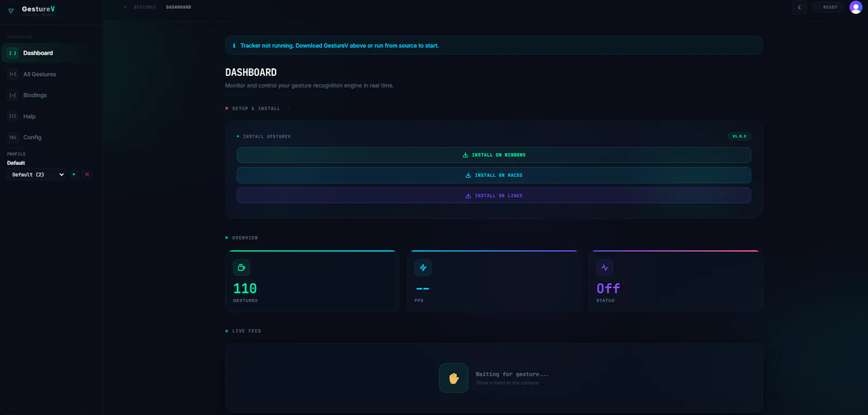Open the user avatar menu
868x415 pixels.
click(x=856, y=7)
